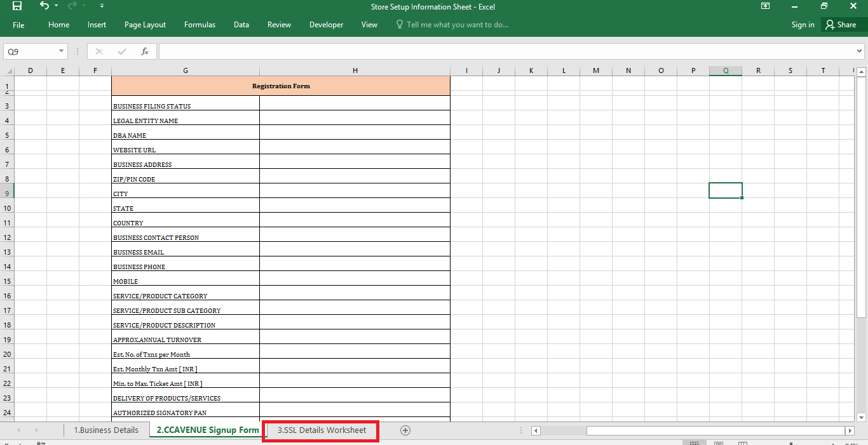Viewport: 868px width, 445px height.
Task: Click the Insert Function fx icon
Action: (145, 51)
